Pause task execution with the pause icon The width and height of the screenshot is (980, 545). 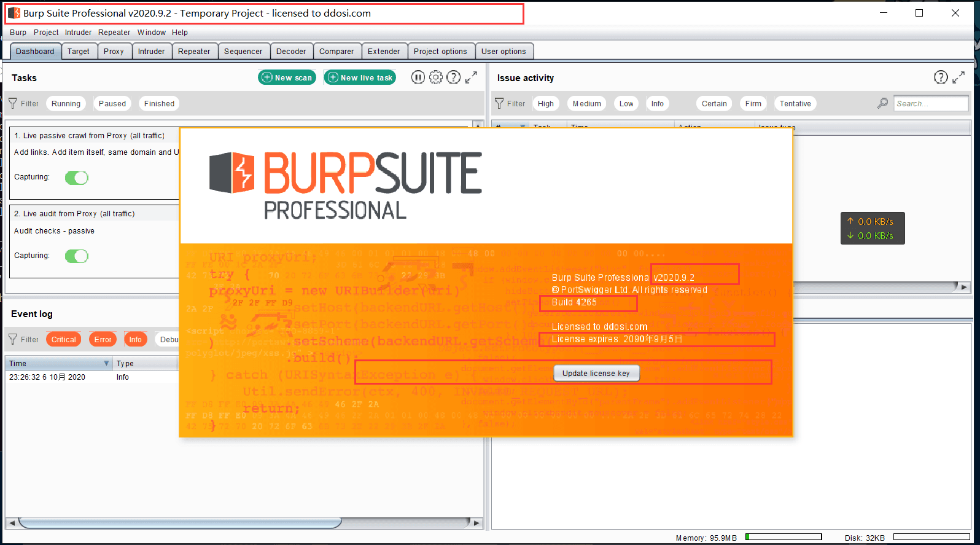click(x=418, y=77)
